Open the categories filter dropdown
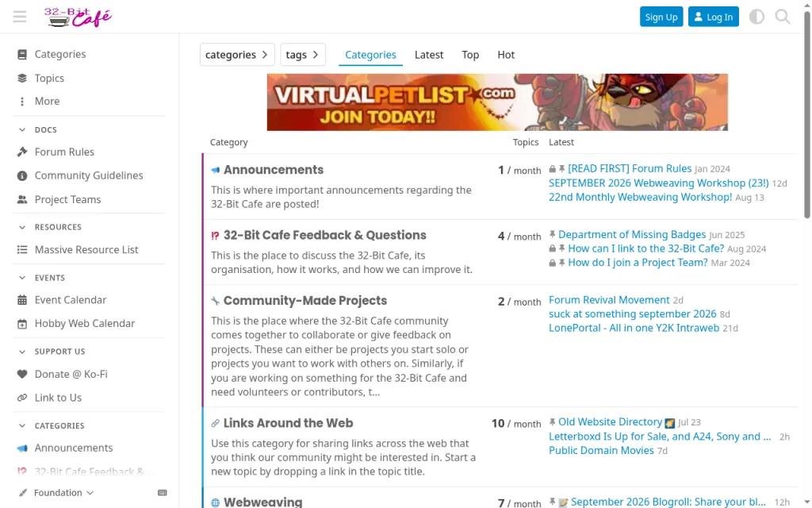This screenshot has width=812, height=508. (237, 55)
